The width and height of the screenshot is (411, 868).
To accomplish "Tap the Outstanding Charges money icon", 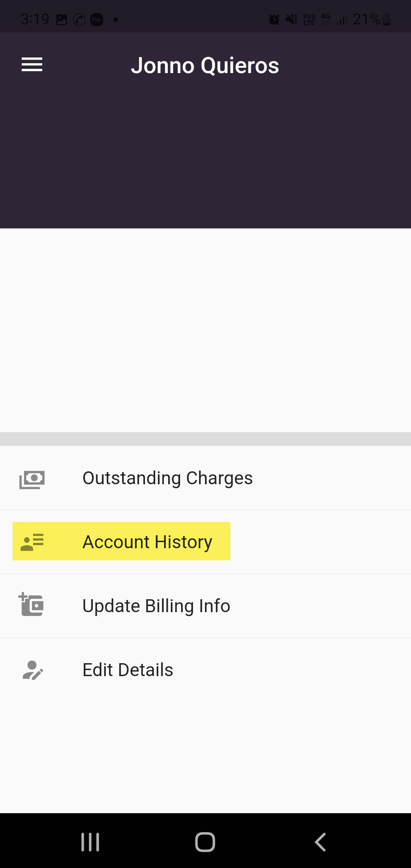I will pos(32,479).
